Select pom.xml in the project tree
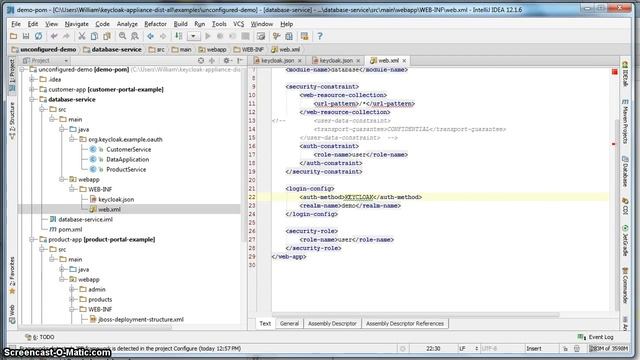Viewport: 640px width, 360px height. [70, 229]
